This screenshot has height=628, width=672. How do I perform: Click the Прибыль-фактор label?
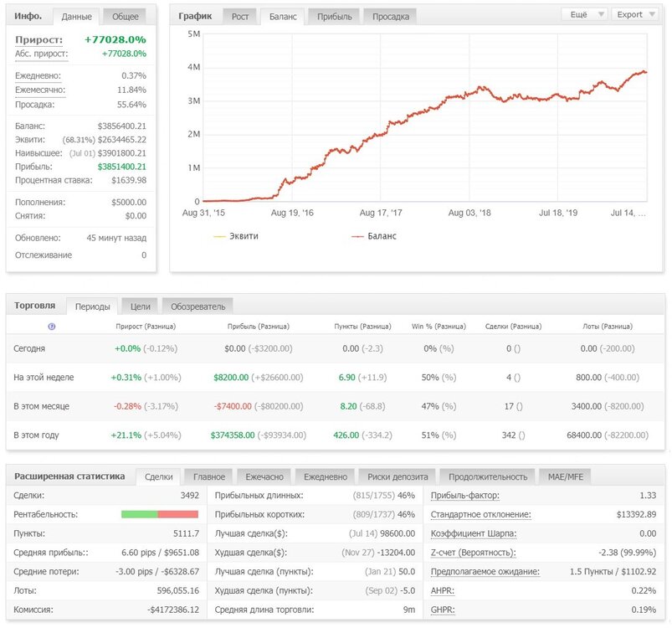pos(464,496)
